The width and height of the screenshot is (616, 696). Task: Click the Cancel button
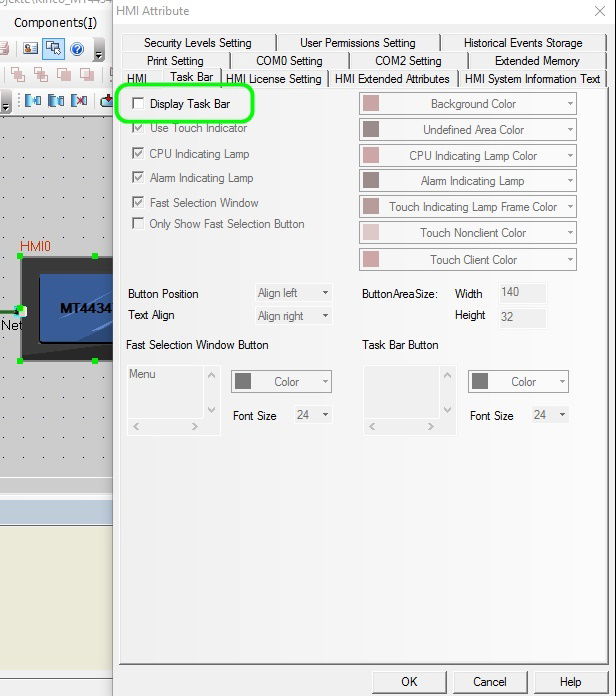point(490,682)
